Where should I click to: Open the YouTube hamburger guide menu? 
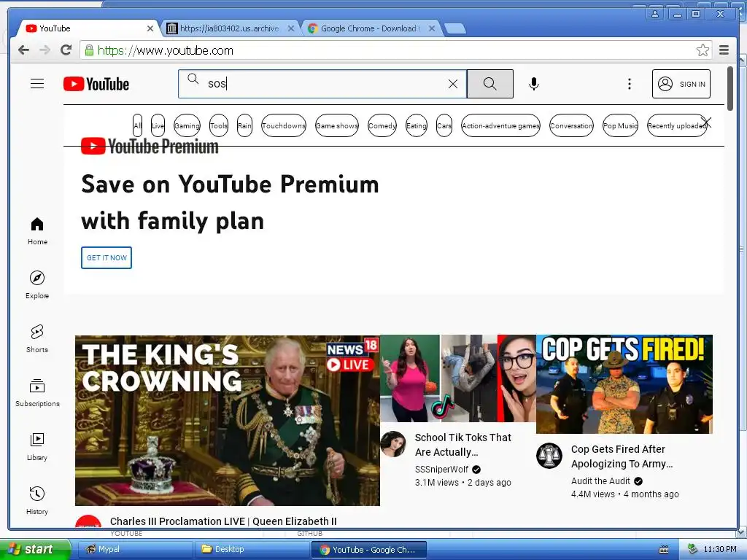click(37, 84)
